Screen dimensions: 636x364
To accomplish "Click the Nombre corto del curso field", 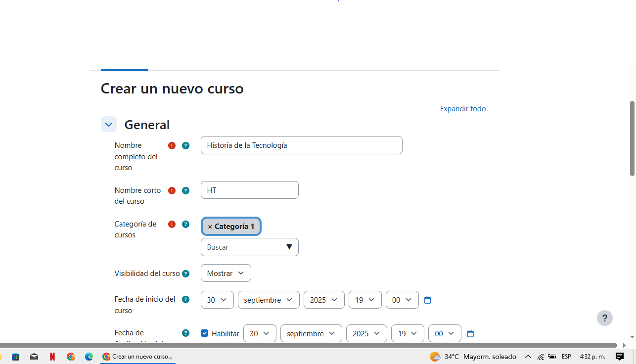I will tap(250, 190).
